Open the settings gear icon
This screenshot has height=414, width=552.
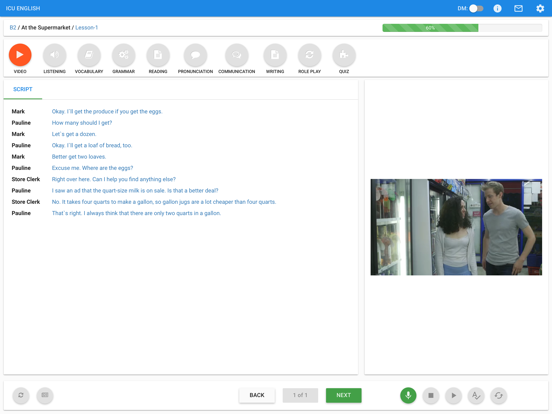point(540,8)
